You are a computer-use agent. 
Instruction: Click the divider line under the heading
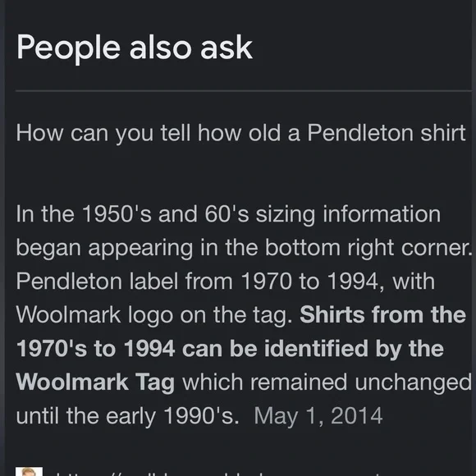pos(244,90)
